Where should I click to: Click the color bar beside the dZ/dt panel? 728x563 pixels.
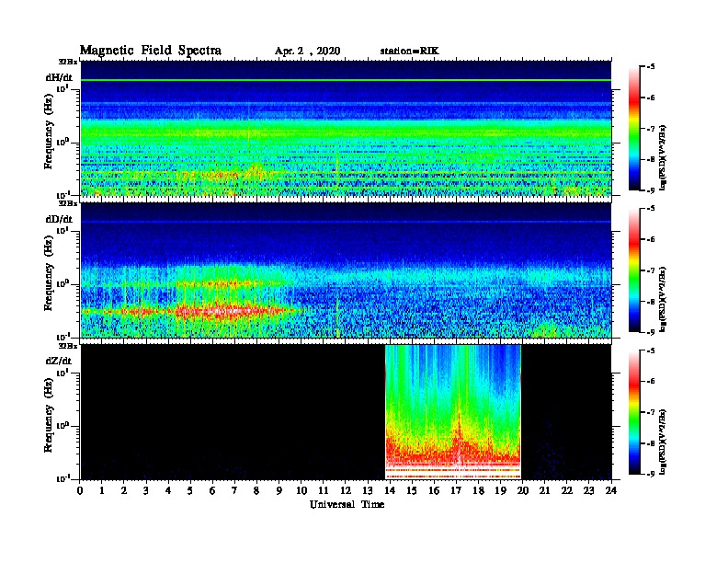[634, 412]
